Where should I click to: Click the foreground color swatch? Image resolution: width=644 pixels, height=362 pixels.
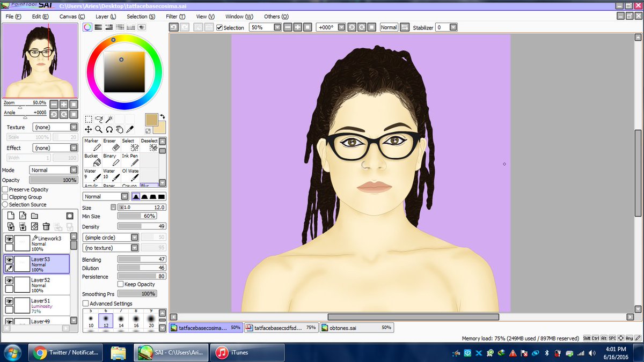click(151, 119)
